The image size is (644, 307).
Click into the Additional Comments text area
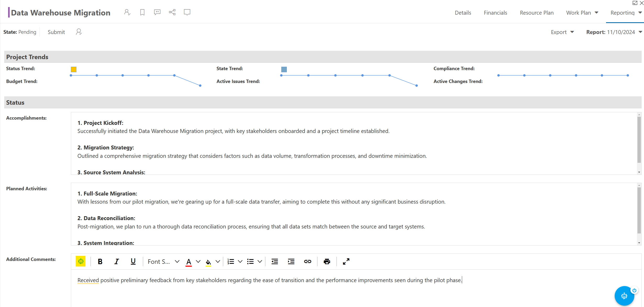click(356, 288)
